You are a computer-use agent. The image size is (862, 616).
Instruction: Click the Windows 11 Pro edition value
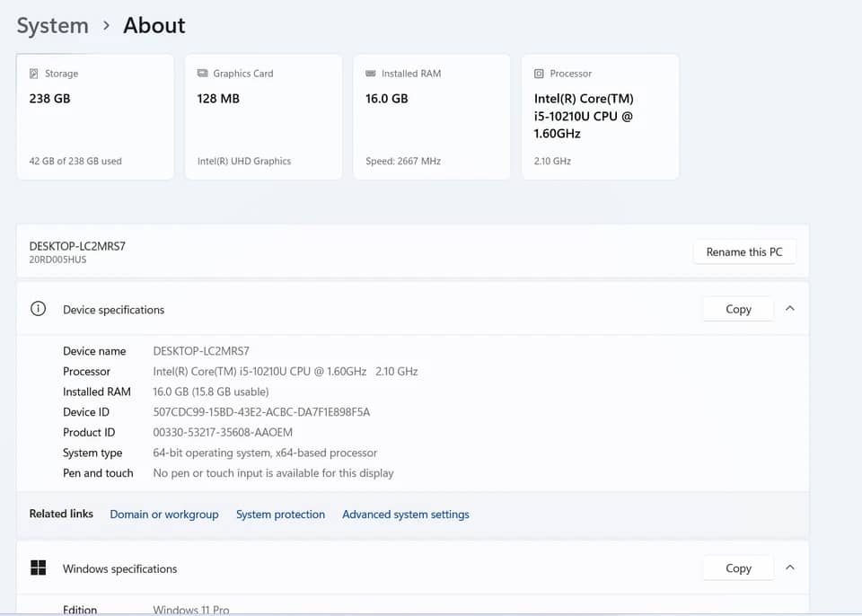click(x=190, y=610)
